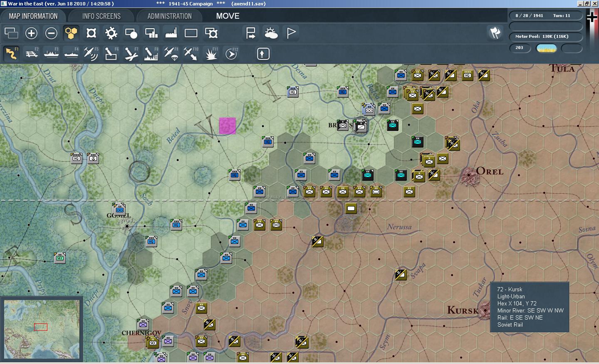Click the minimap overview thumbnail
Viewport: 599px width, 364px height.
point(42,330)
